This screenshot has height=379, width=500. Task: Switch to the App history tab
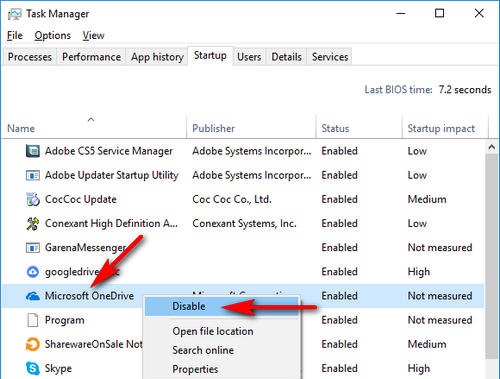[157, 57]
